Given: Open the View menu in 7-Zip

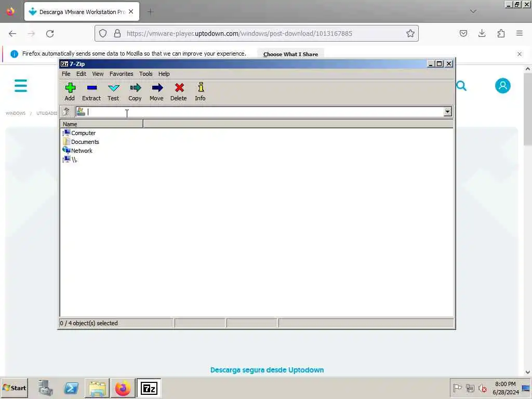Looking at the screenshot, I should (x=98, y=74).
